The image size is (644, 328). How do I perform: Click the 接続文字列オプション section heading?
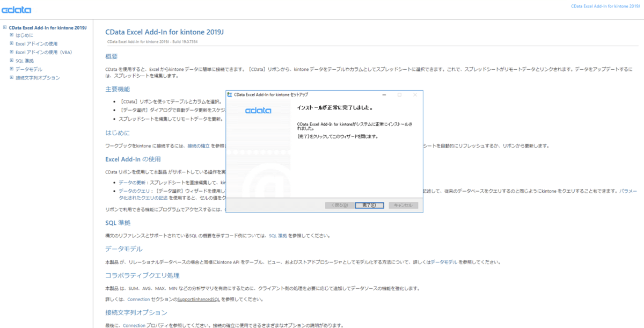coord(136,312)
